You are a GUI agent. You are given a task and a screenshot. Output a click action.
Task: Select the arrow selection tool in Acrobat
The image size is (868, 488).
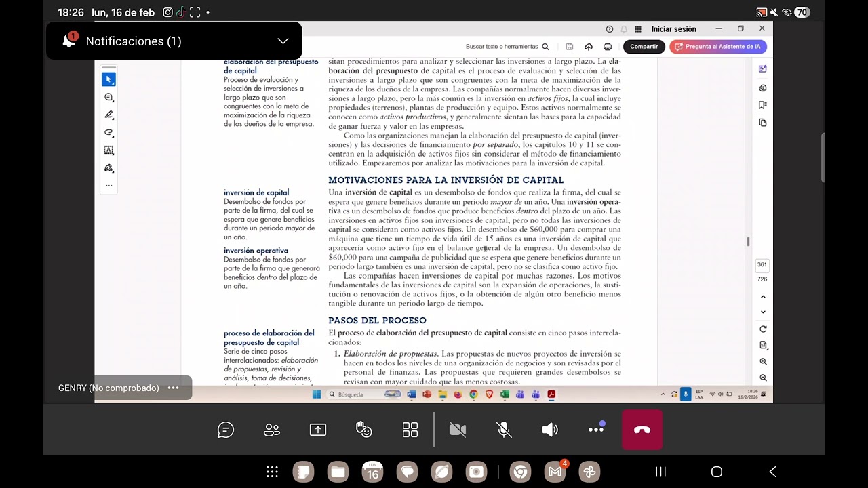pyautogui.click(x=108, y=79)
